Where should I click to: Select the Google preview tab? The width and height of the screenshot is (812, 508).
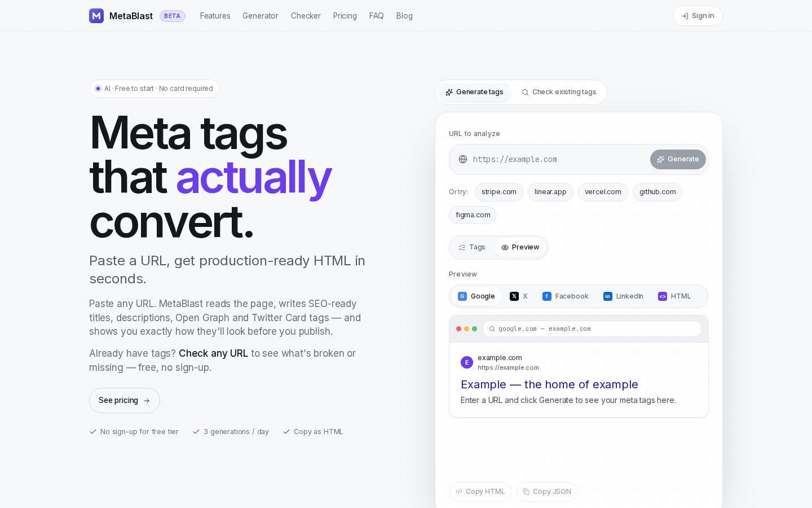pos(476,296)
